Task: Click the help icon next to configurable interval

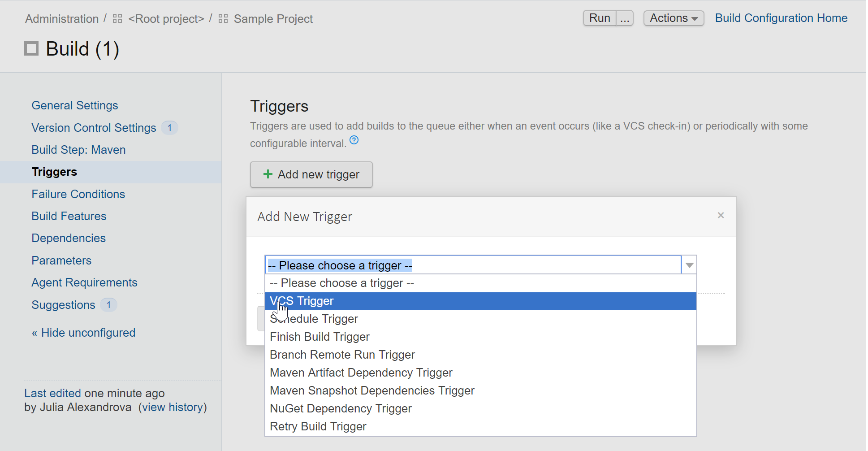Action: 354,140
